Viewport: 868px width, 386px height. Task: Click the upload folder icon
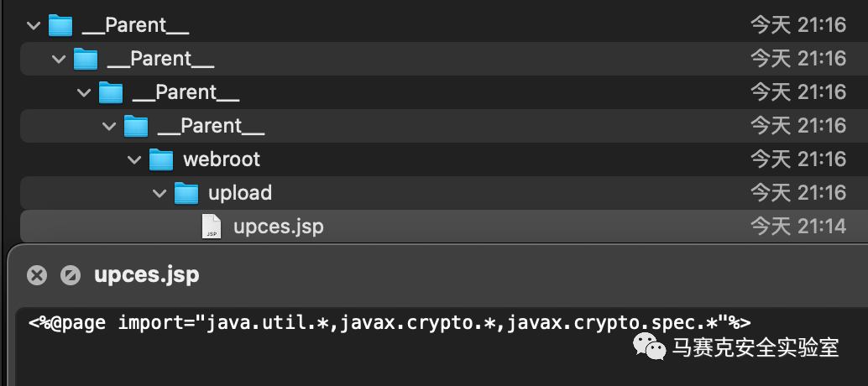pos(186,193)
